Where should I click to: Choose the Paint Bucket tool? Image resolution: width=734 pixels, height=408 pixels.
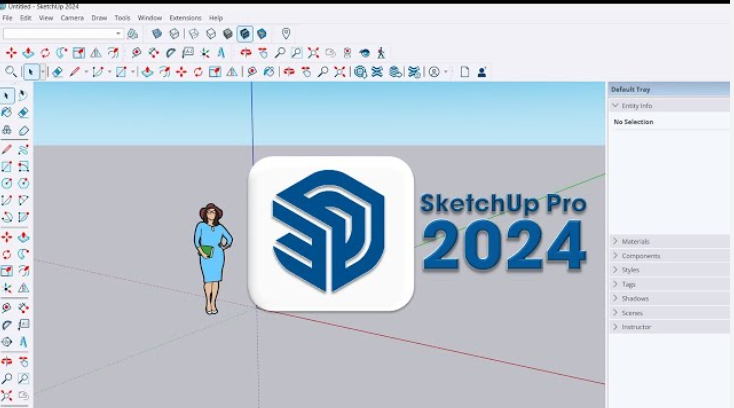[x=7, y=113]
